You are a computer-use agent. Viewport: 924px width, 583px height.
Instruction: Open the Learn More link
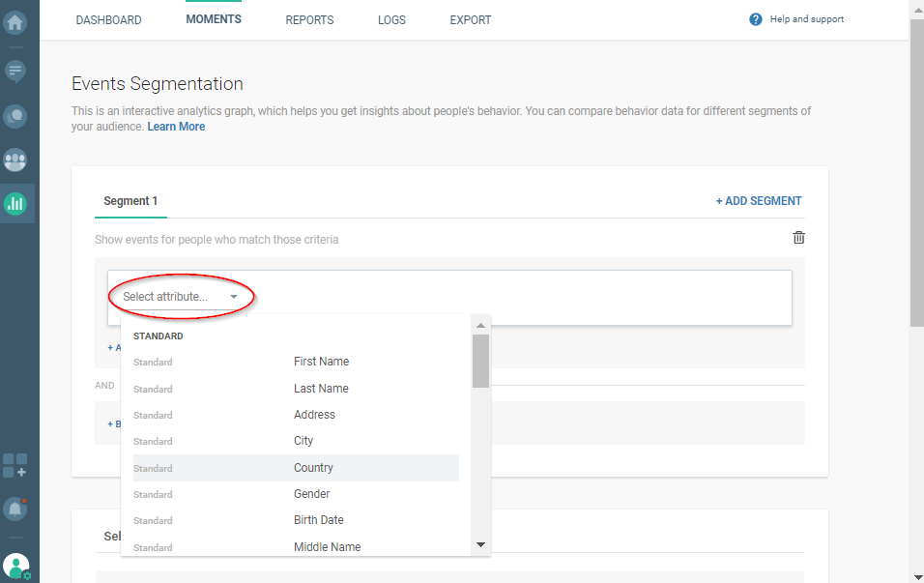[x=176, y=126]
